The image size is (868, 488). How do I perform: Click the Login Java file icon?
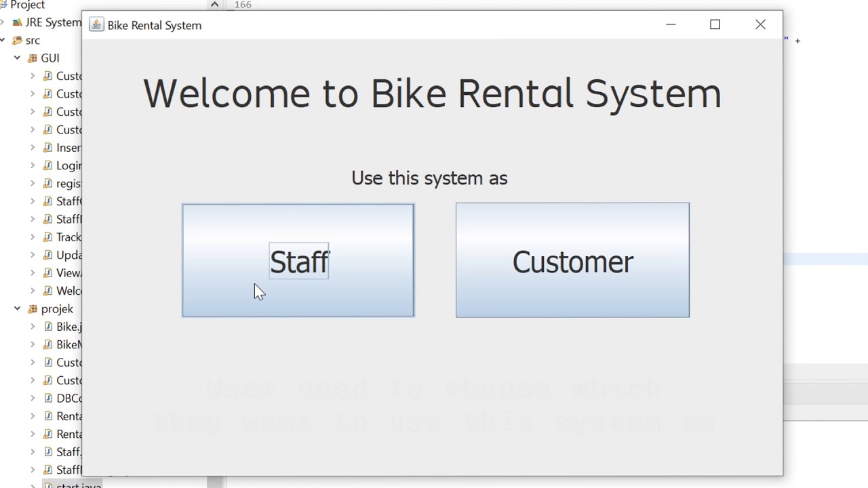pos(47,165)
